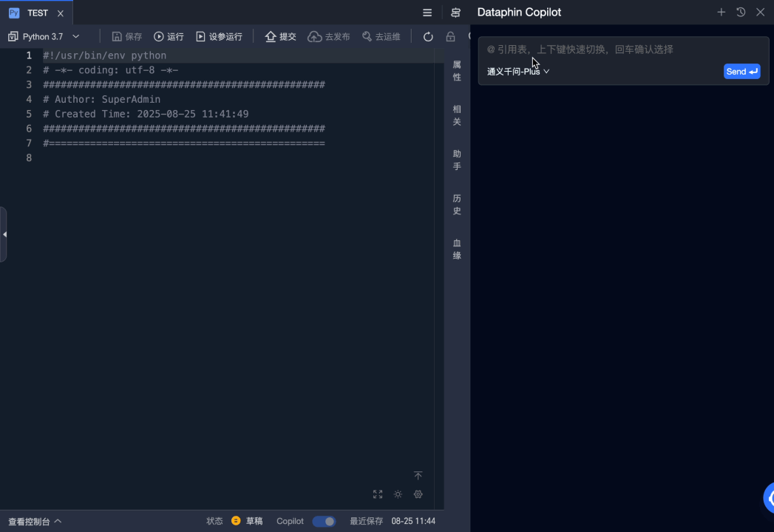Open editor settings gear icon
774x532 pixels.
[418, 494]
